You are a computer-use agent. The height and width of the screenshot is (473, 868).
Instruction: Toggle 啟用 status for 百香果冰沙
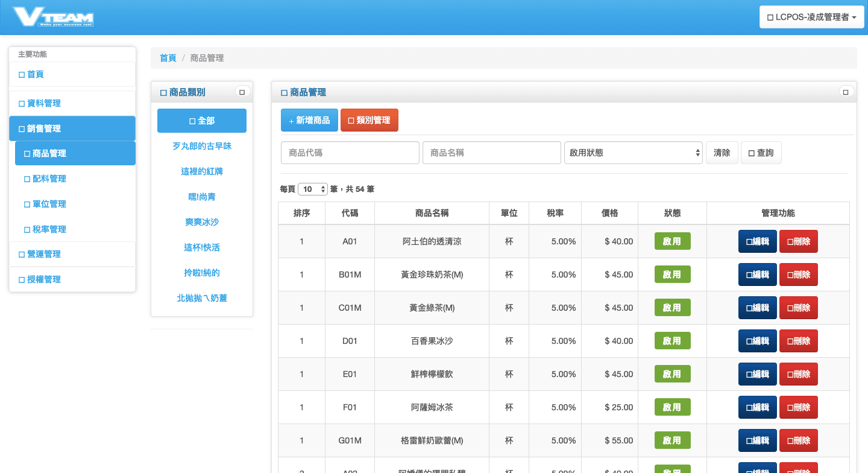(x=672, y=340)
